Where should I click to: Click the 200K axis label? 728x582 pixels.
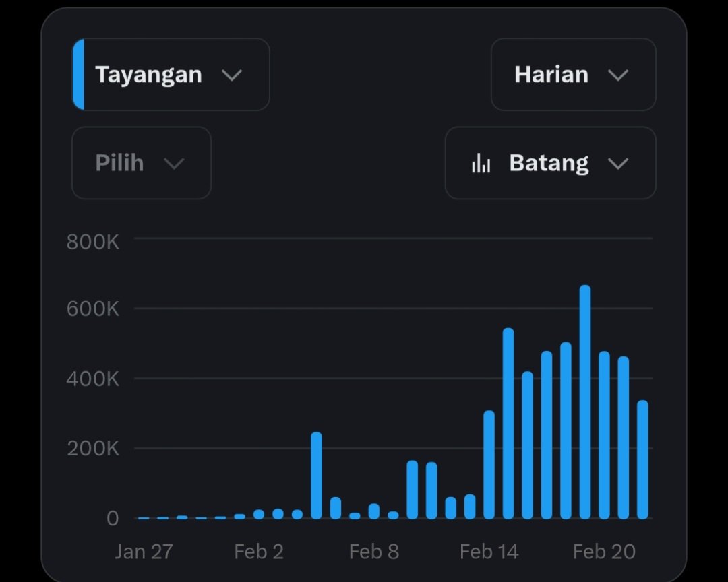[x=93, y=449]
